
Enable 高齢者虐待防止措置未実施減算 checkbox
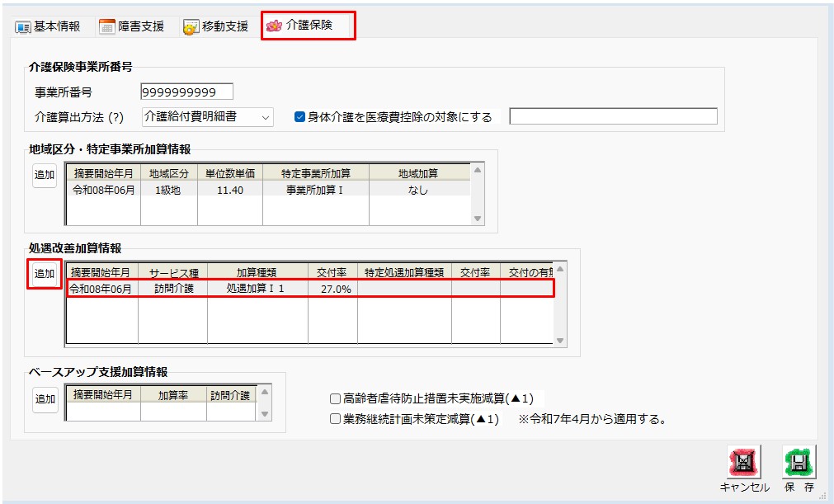click(335, 398)
